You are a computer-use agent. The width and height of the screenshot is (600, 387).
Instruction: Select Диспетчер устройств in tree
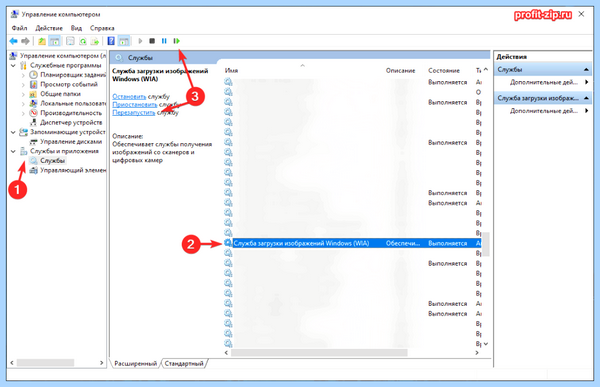coord(71,122)
